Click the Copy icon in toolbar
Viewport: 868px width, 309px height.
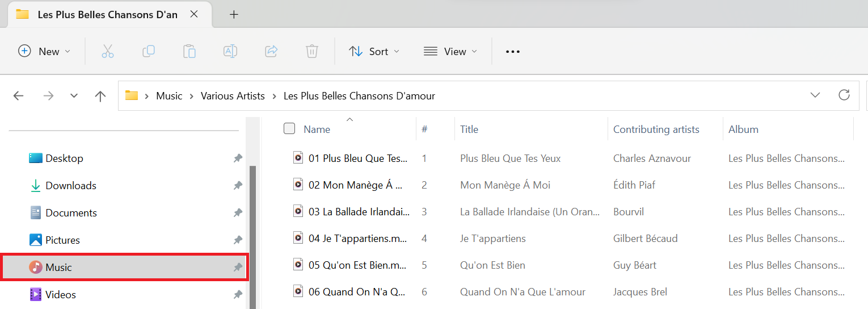(x=149, y=52)
